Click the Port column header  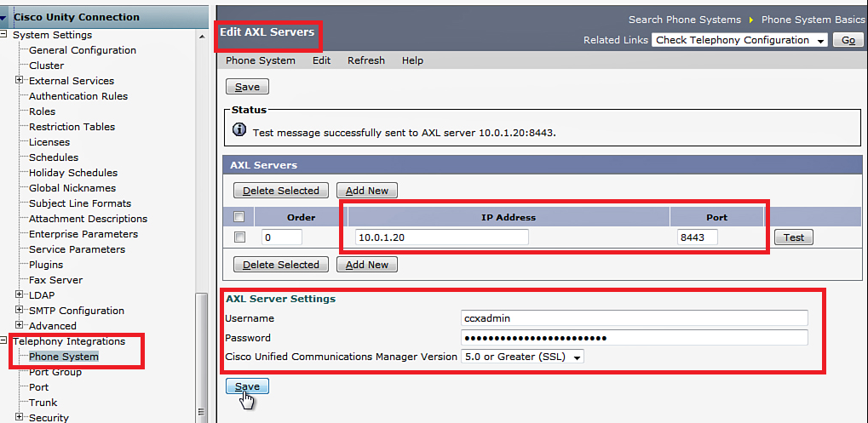pyautogui.click(x=717, y=217)
